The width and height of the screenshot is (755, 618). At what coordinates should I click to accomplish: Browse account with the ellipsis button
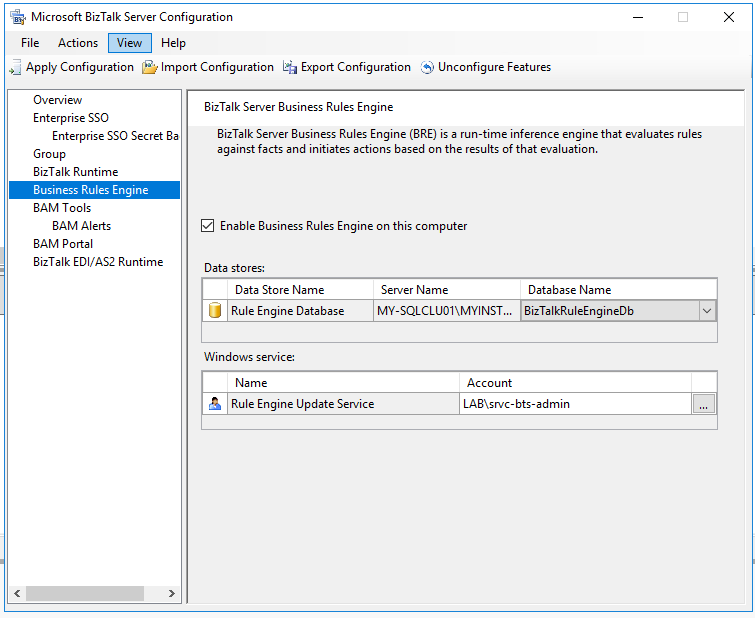click(703, 404)
